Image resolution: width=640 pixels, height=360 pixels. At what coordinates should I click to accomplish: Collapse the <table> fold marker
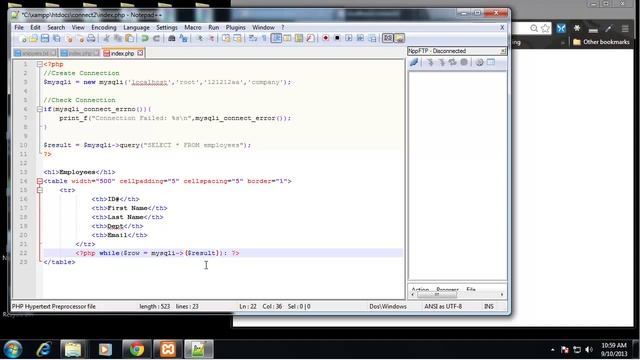point(40,181)
